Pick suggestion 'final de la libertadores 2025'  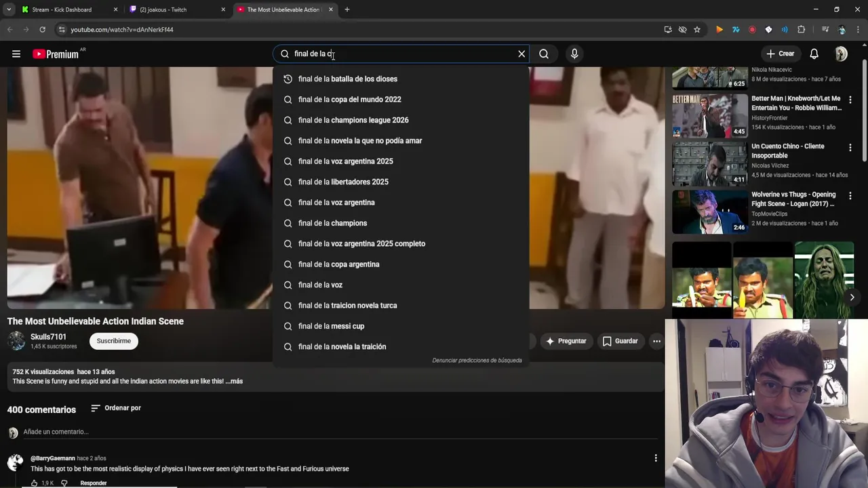[401, 182]
